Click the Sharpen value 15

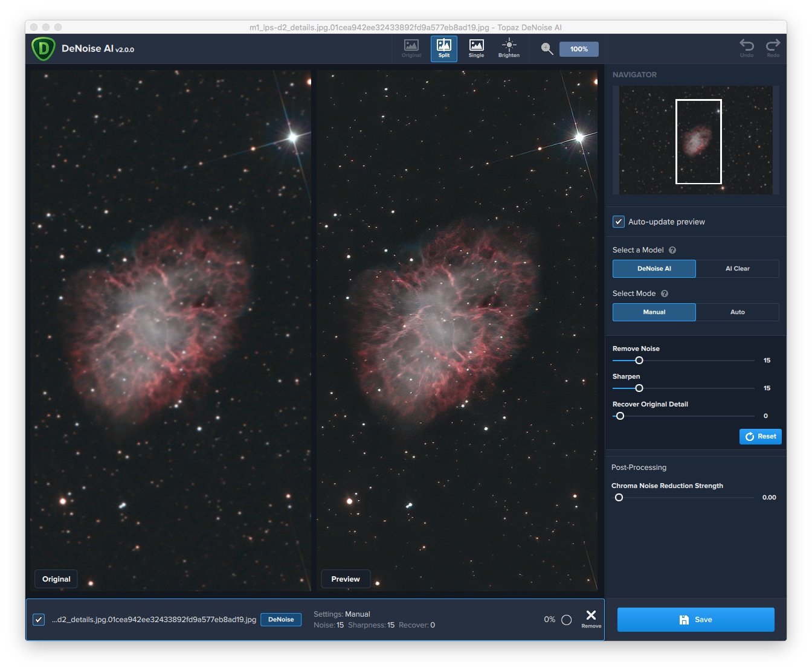767,388
